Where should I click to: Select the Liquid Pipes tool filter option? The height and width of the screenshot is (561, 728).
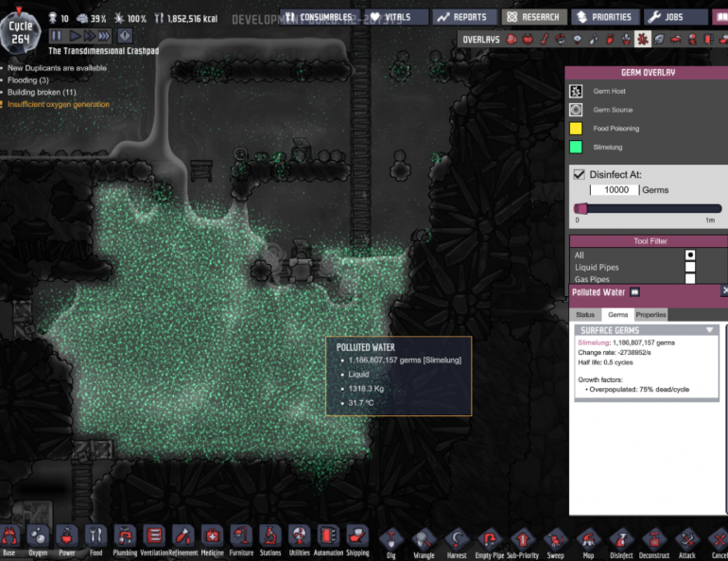coord(690,267)
